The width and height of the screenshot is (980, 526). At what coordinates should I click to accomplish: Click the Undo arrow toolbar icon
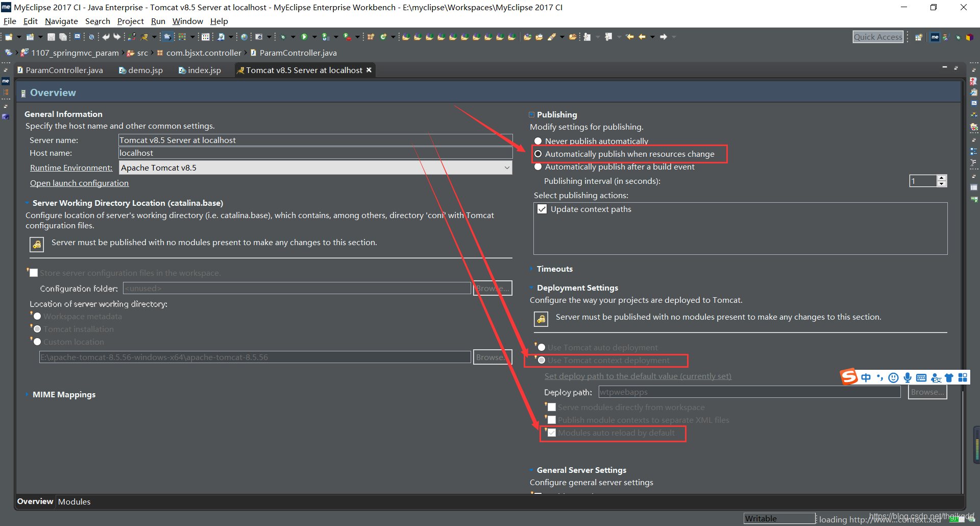pos(106,37)
